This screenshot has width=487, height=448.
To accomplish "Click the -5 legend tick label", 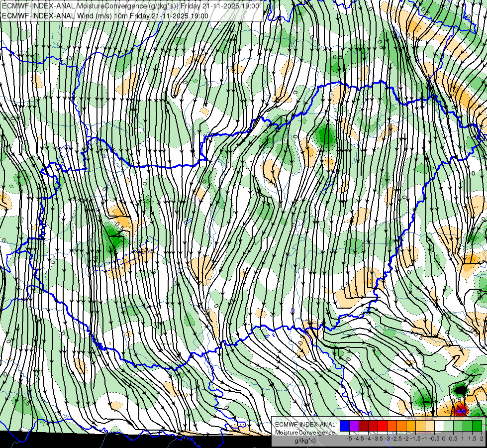I will pyautogui.click(x=349, y=439).
